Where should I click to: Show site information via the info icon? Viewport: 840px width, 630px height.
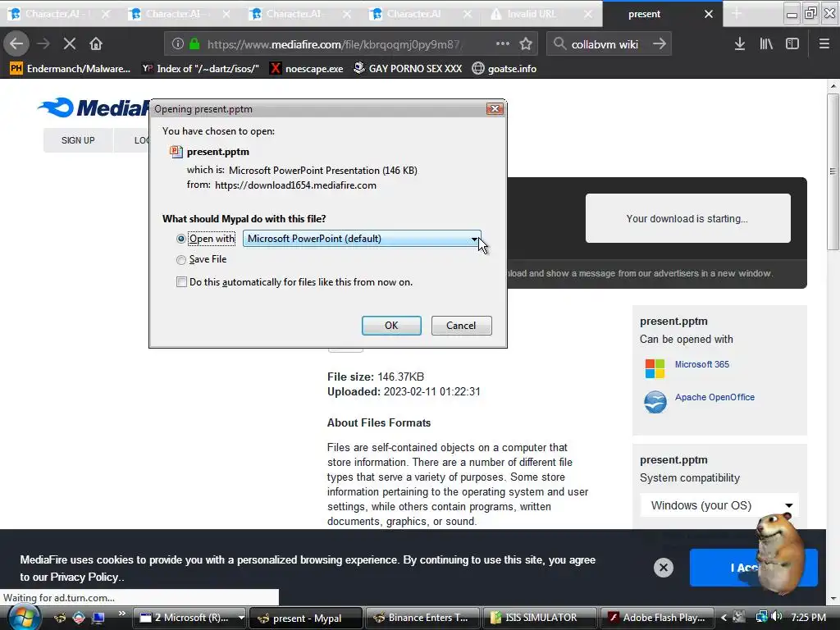(x=178, y=44)
